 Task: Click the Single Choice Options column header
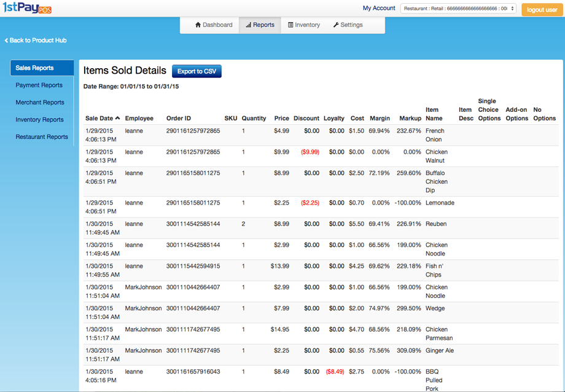pos(489,109)
